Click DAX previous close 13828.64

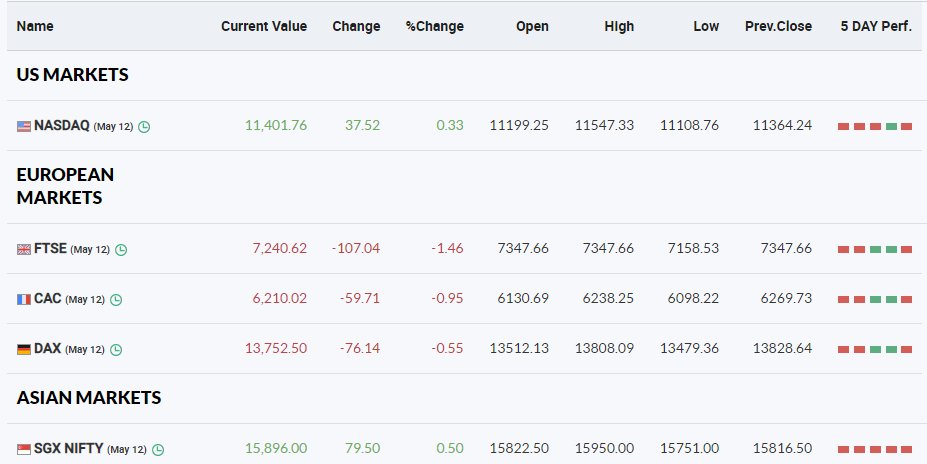tap(782, 348)
